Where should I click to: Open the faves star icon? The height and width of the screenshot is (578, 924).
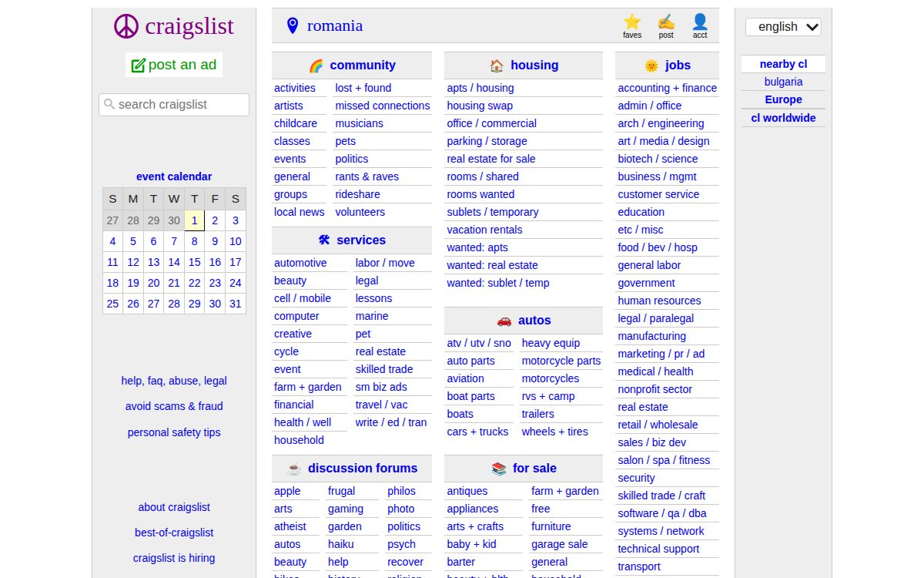(632, 22)
